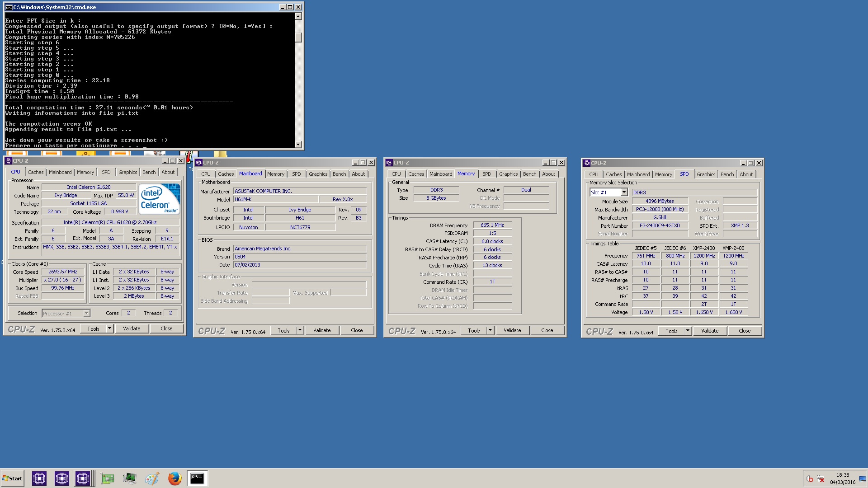
Task: Click the DRAM Frequency 665.1 MHz value
Action: pos(492,225)
